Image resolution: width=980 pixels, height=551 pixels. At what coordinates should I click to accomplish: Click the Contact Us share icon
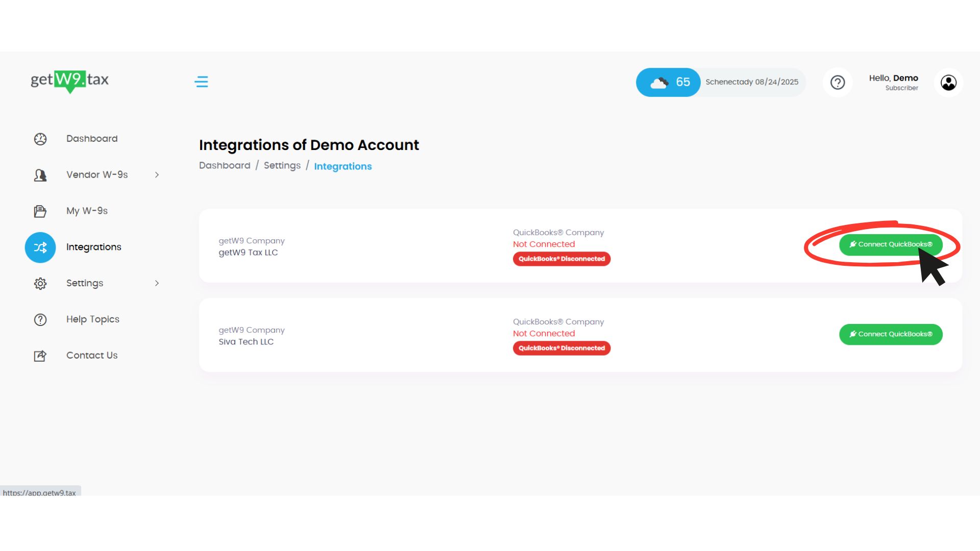point(40,356)
